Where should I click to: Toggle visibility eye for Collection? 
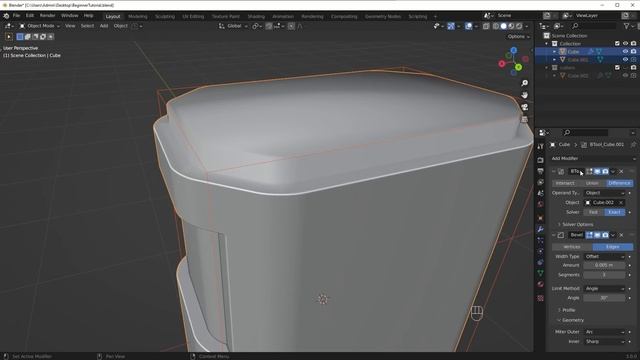(625, 44)
